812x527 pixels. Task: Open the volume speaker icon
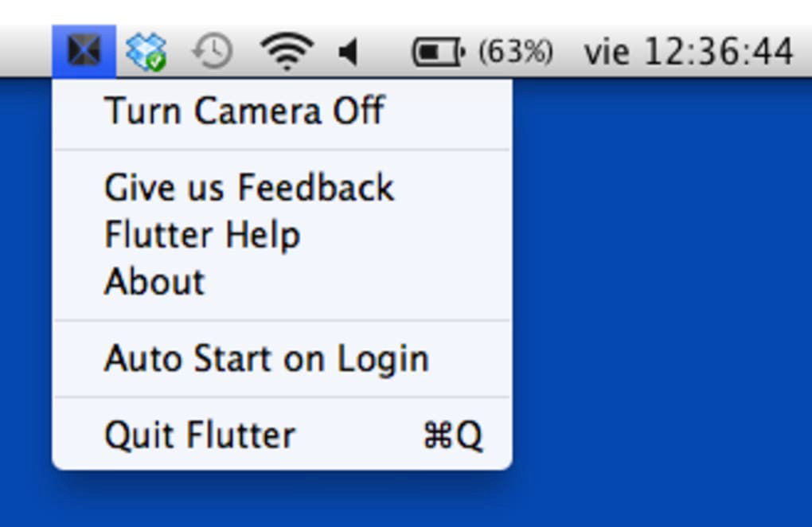click(x=348, y=53)
